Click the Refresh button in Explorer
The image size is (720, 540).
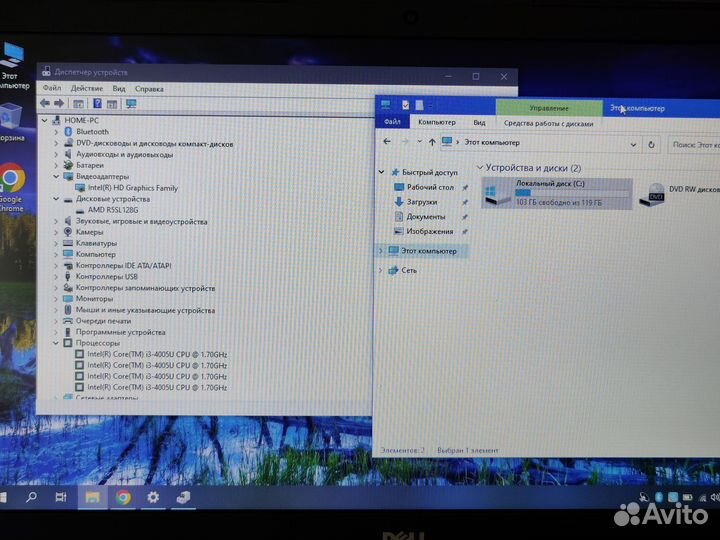(651, 145)
